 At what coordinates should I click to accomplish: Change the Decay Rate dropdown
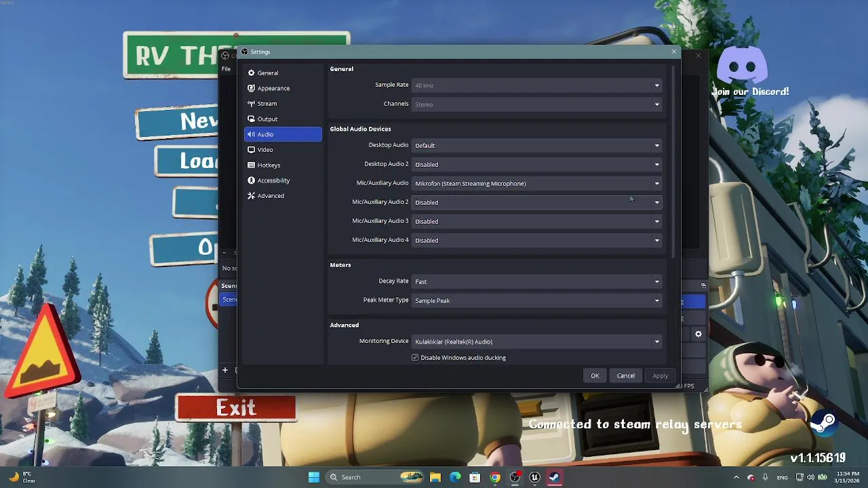536,281
